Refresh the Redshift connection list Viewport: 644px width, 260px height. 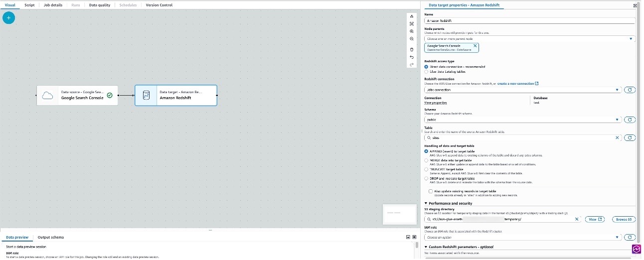pos(630,90)
